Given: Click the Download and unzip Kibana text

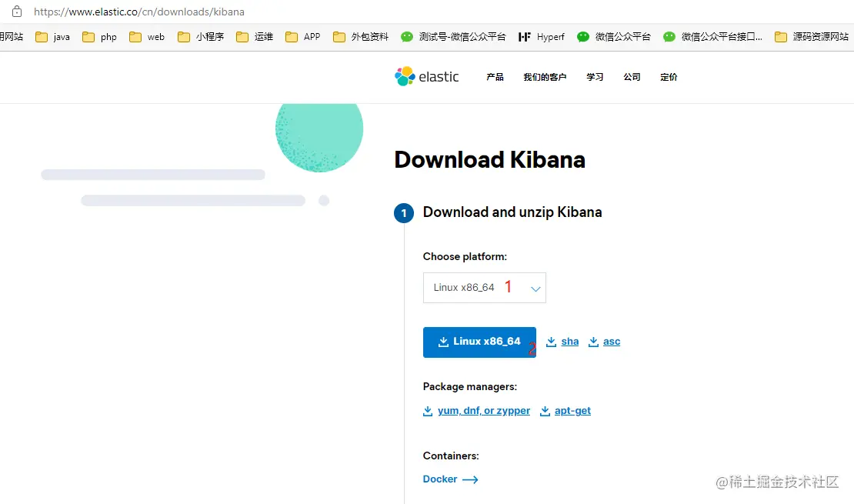Looking at the screenshot, I should 512,212.
